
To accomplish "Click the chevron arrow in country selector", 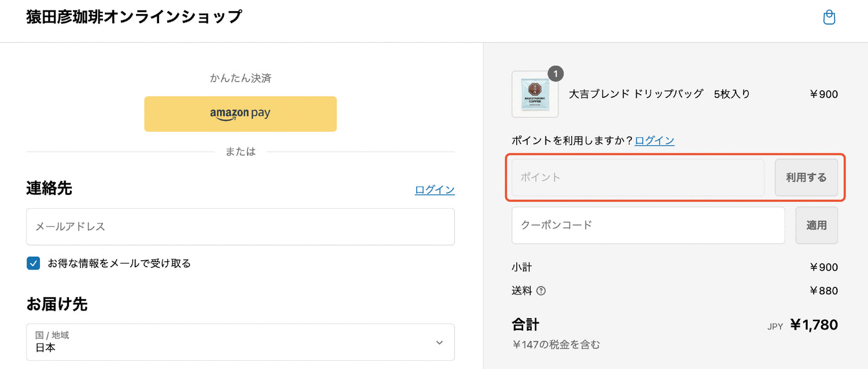I will pyautogui.click(x=439, y=342).
